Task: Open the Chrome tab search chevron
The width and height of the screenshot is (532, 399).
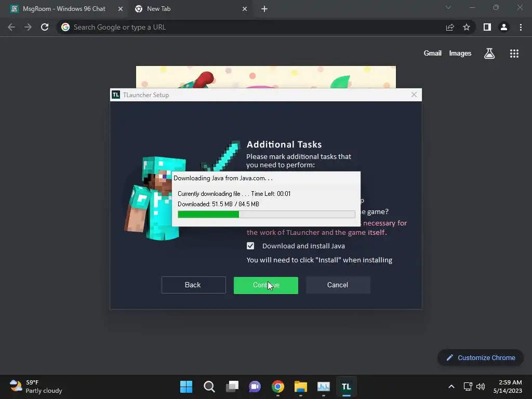Action: (448, 7)
